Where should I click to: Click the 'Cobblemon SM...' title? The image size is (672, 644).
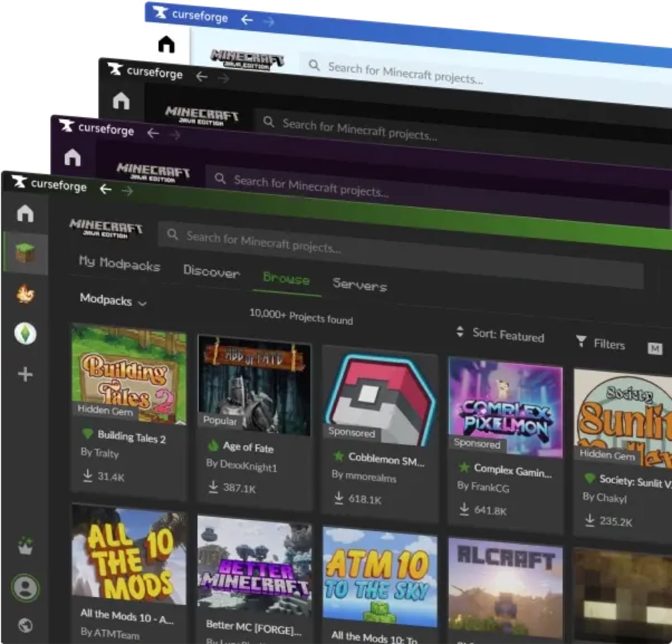tap(386, 460)
